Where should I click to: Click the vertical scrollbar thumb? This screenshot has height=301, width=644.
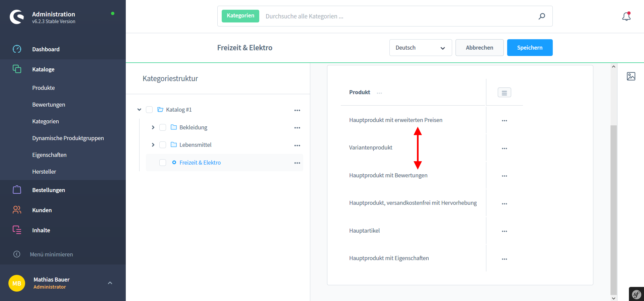[613, 208]
